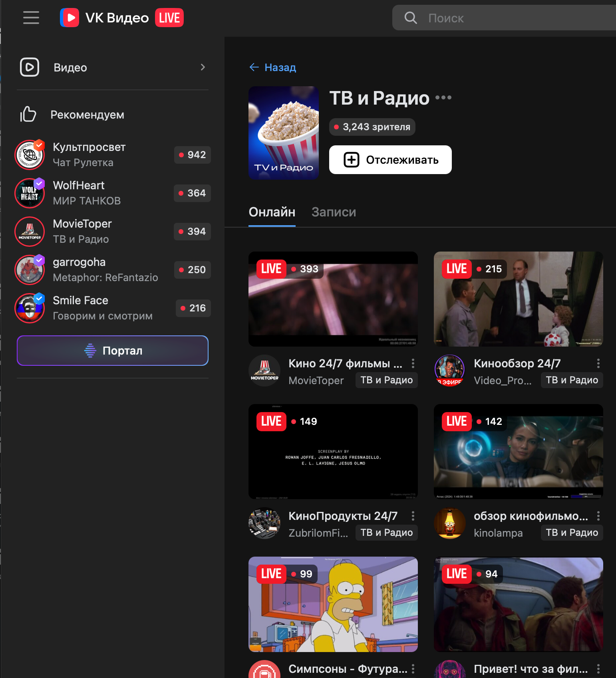Open garrogoha channel avatar
This screenshot has height=678, width=616.
(30, 270)
